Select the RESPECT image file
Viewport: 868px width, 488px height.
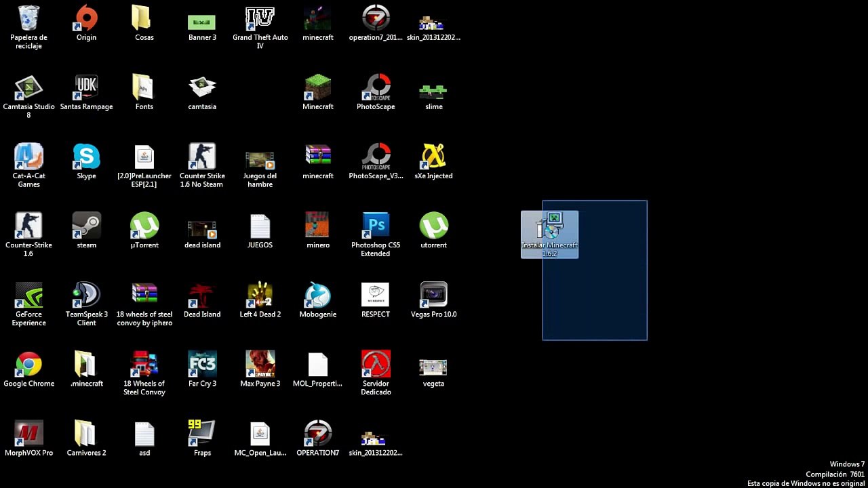[x=376, y=300]
